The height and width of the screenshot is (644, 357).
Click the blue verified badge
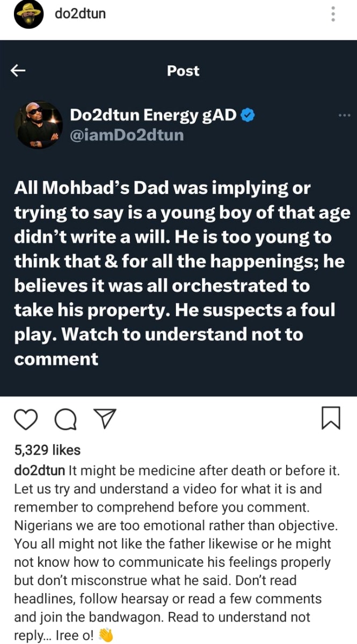point(247,114)
